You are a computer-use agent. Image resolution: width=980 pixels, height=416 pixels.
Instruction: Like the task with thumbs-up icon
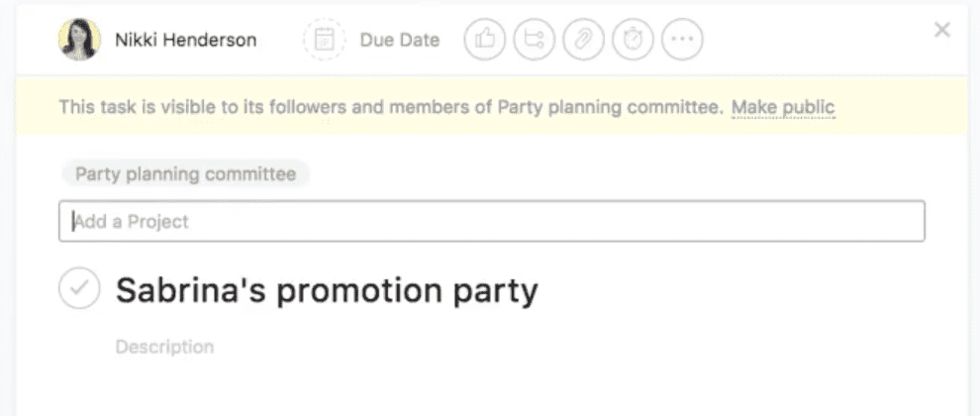click(x=484, y=40)
